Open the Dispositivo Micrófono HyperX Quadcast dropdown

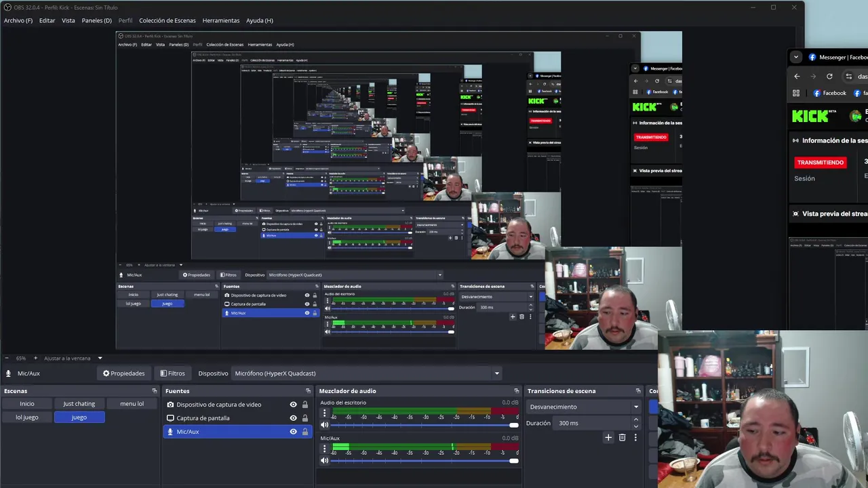tap(367, 373)
